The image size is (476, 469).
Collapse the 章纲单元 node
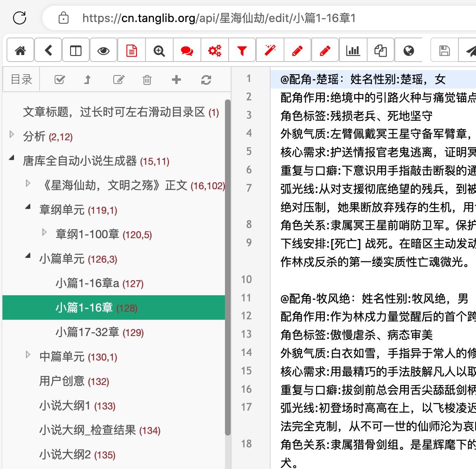(x=28, y=207)
